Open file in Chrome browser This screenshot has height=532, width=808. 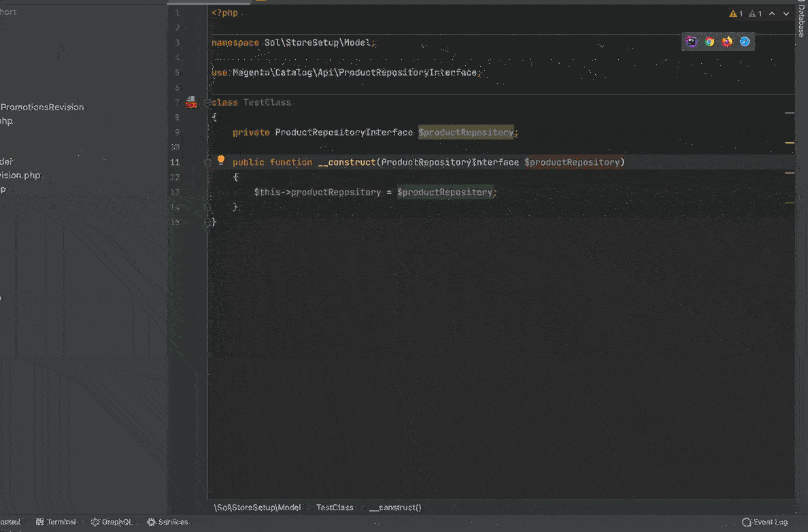[709, 41]
